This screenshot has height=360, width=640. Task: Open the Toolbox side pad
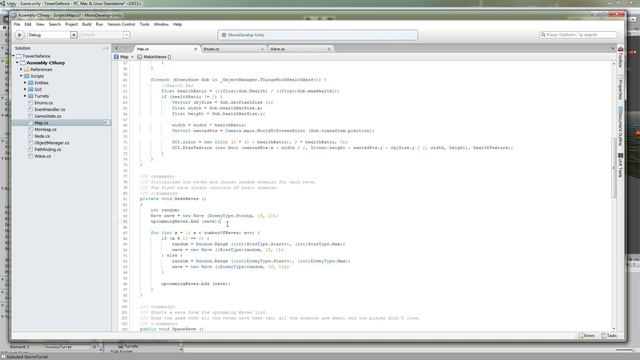coord(620,58)
